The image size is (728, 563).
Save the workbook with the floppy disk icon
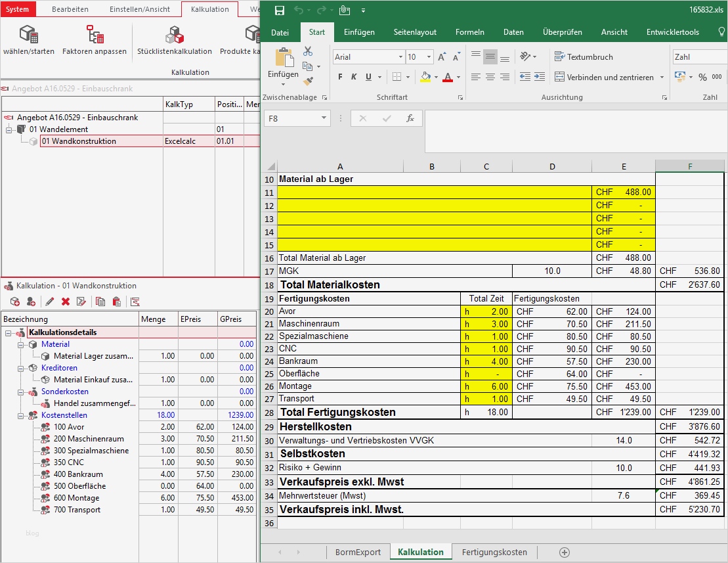pos(280,11)
